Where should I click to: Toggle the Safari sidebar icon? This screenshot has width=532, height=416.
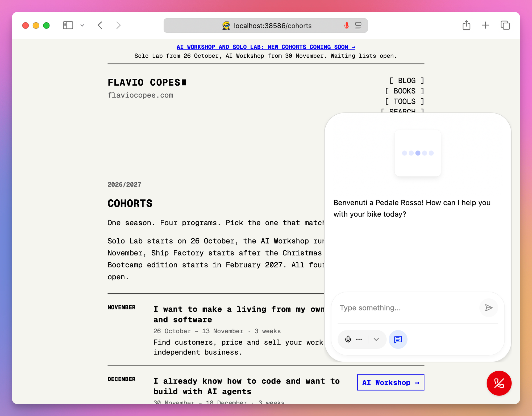click(68, 26)
